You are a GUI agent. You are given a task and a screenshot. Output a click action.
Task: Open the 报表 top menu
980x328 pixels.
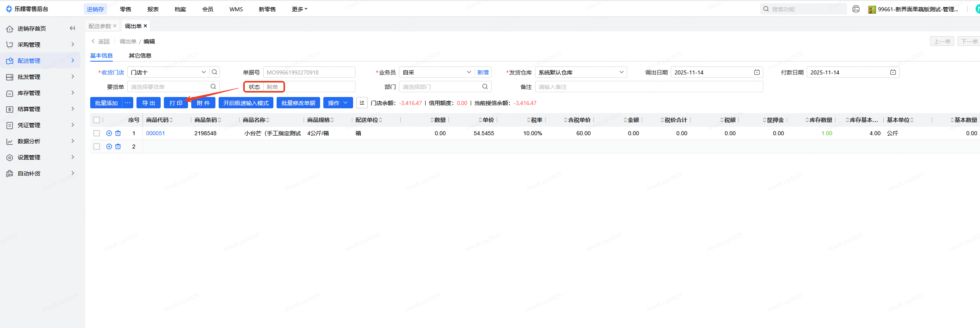pos(153,9)
